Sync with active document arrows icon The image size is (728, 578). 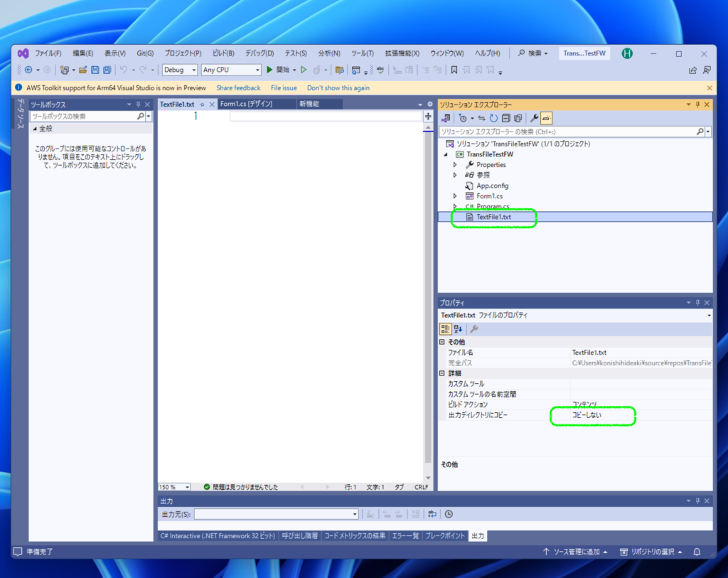tap(481, 119)
